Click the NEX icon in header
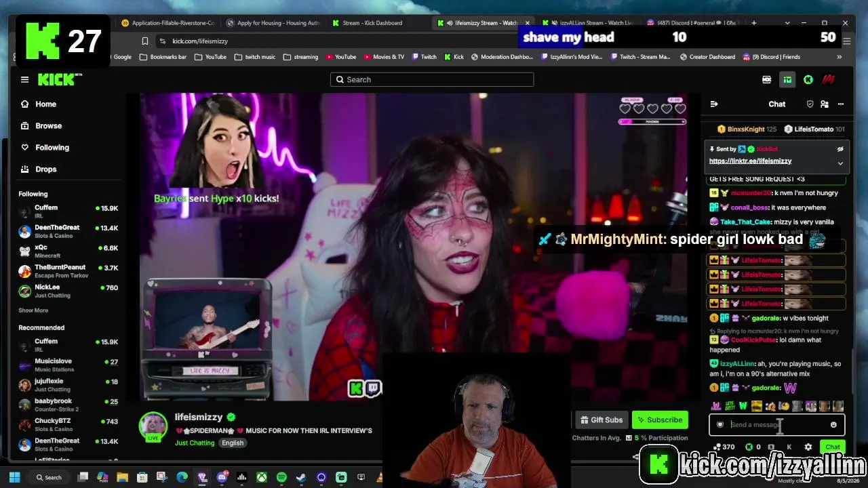The height and width of the screenshot is (488, 868). click(766, 79)
